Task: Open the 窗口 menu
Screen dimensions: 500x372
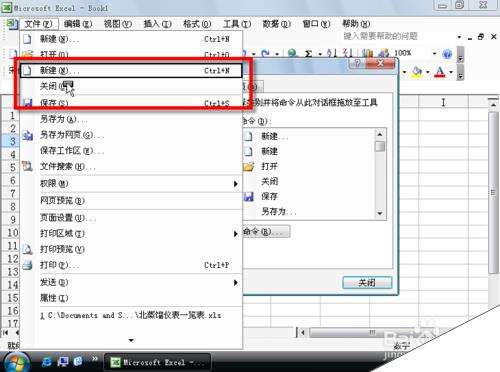Action: coord(316,24)
